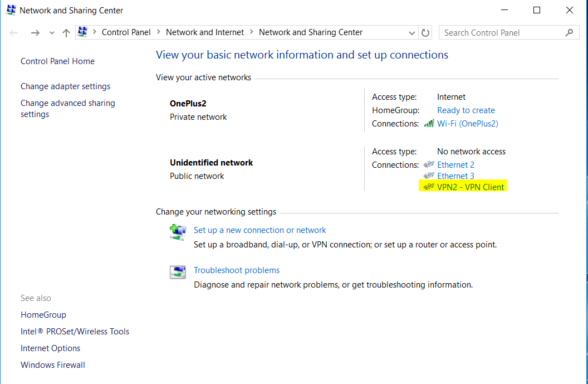Open VPN2 - VPN Client connection

coord(471,187)
